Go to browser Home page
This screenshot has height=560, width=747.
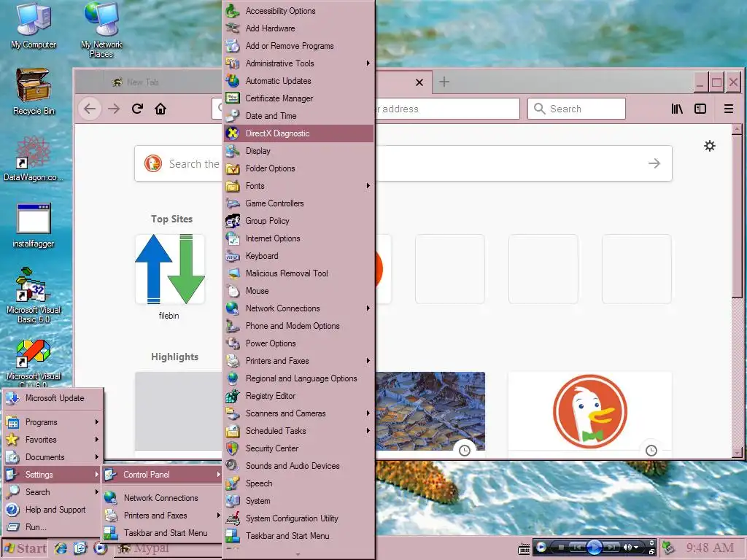coord(160,109)
